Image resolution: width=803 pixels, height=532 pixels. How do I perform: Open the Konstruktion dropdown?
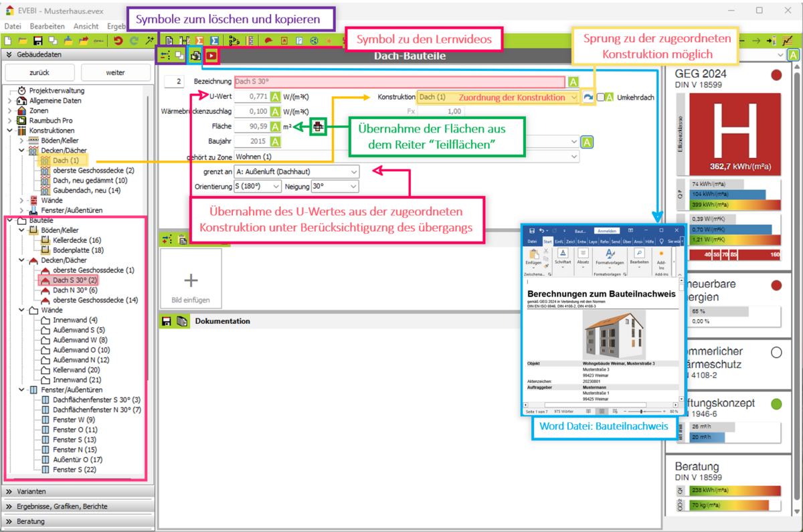573,97
